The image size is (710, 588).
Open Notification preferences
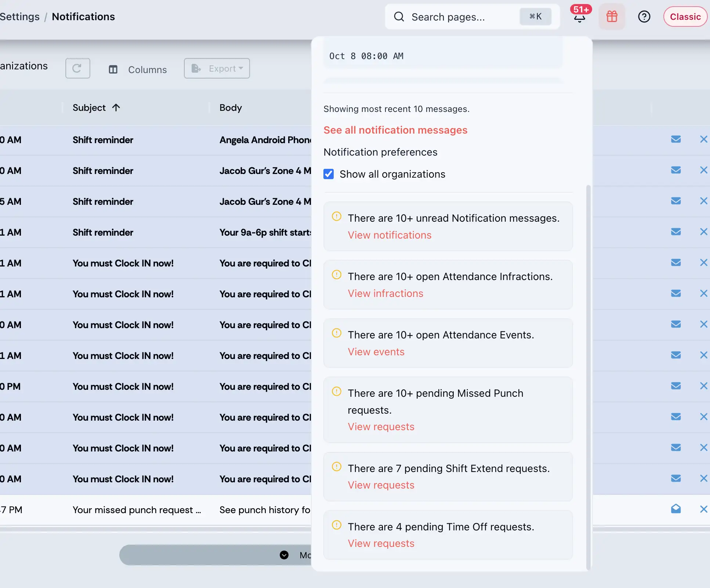380,152
